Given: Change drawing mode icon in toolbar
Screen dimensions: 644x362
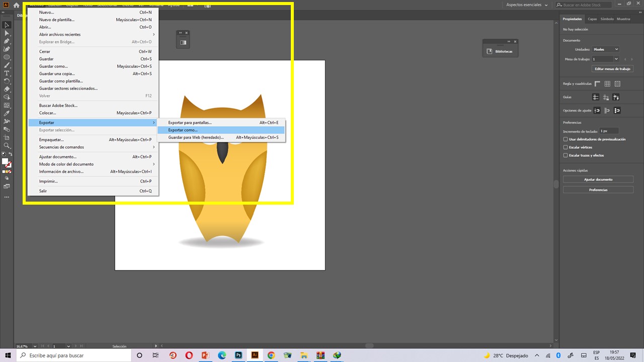Looking at the screenshot, I should pos(7,177).
